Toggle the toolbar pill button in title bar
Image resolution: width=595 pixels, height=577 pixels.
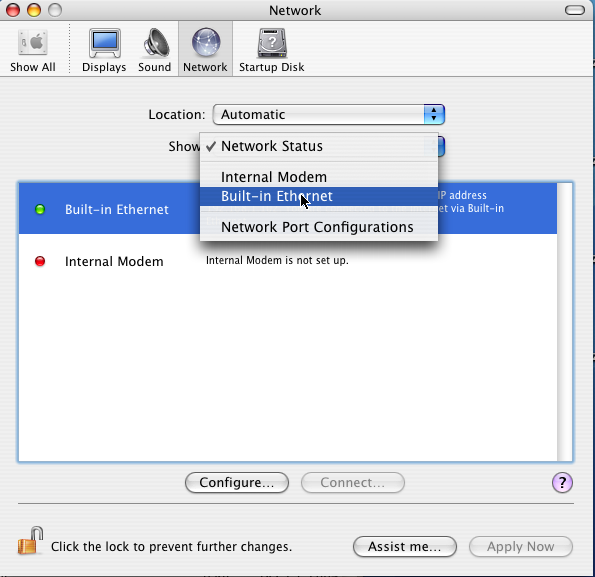pos(575,10)
